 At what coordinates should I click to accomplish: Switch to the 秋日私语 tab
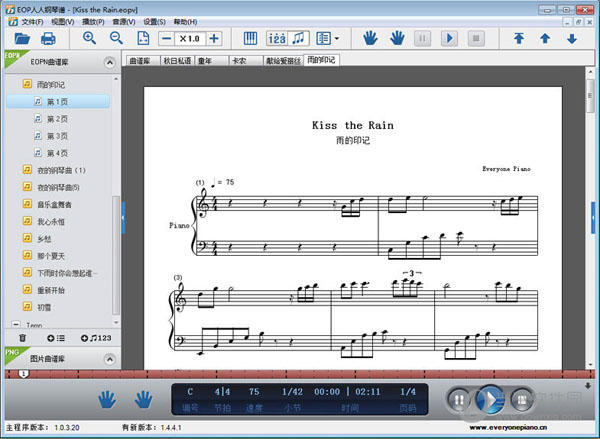click(x=177, y=60)
